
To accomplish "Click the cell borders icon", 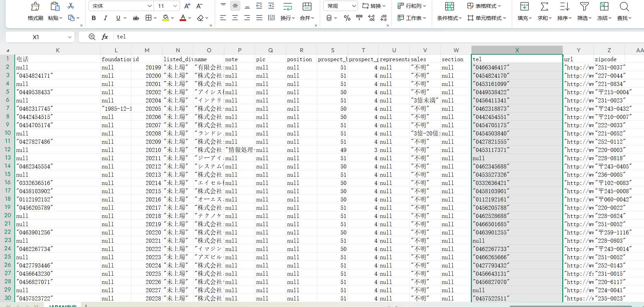I will 148,18.
